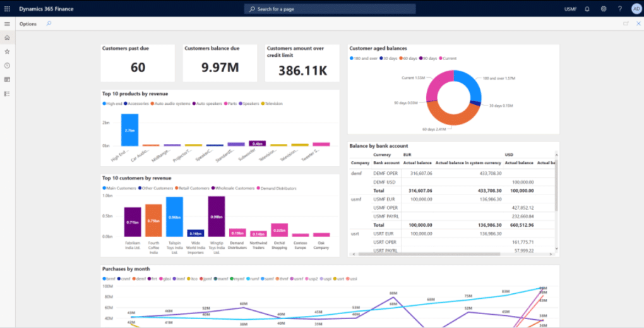Change company using the USMF selector
The height and width of the screenshot is (328, 644).
[570, 9]
